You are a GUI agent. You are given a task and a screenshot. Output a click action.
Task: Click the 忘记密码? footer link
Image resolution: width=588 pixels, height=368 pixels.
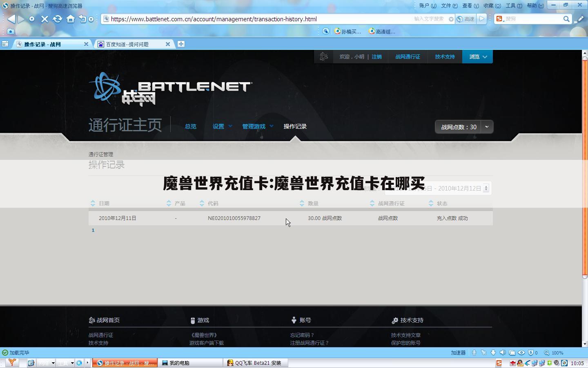click(x=302, y=335)
